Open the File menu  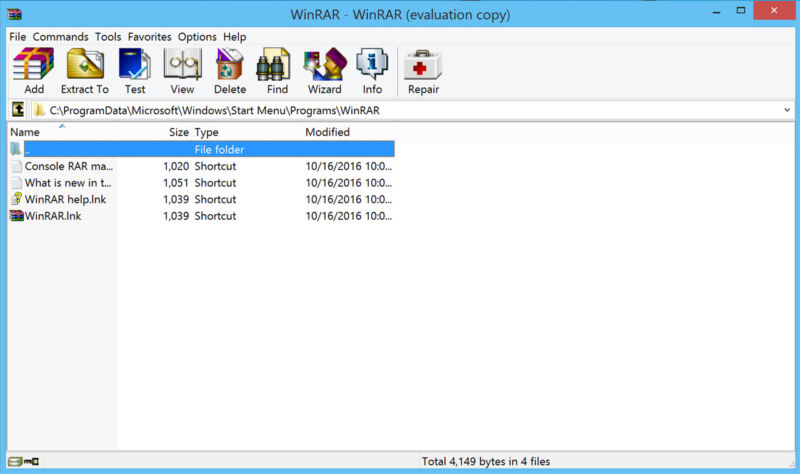click(17, 37)
